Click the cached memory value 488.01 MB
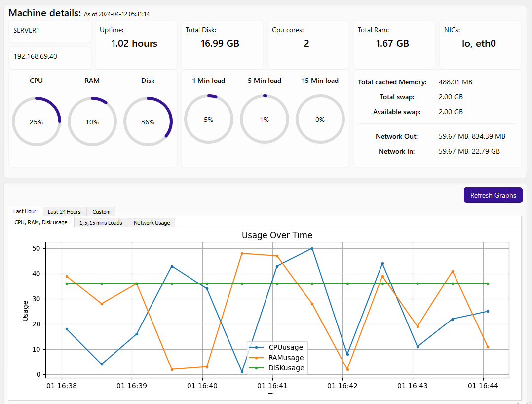 click(x=456, y=82)
